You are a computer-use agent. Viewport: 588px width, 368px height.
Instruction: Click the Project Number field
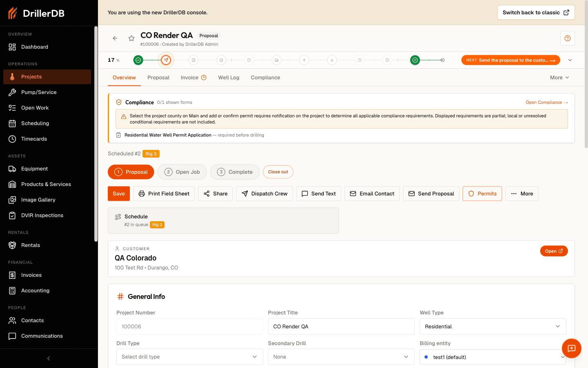click(x=189, y=326)
